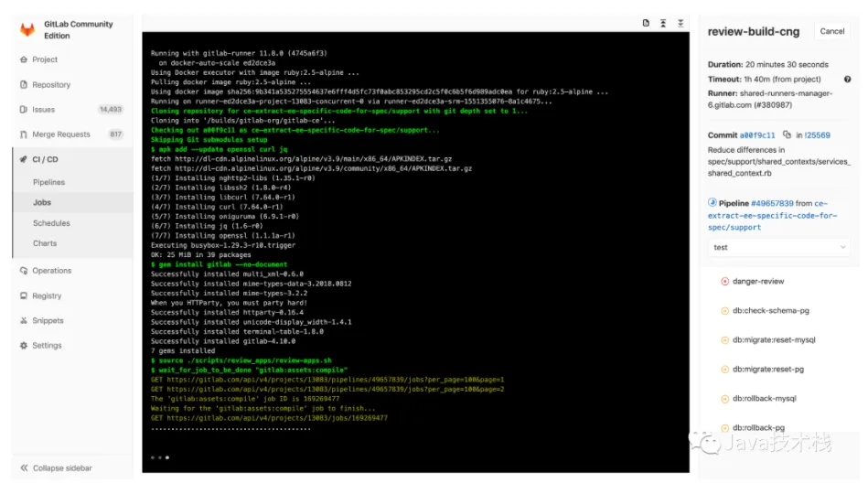
Task: Click the Operations icon
Action: tap(23, 271)
